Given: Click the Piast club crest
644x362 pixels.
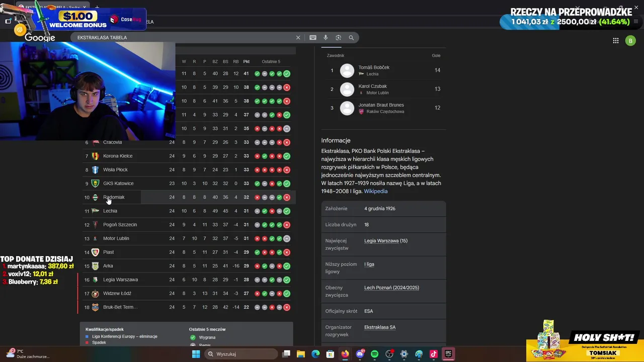Looking at the screenshot, I should coord(95,252).
